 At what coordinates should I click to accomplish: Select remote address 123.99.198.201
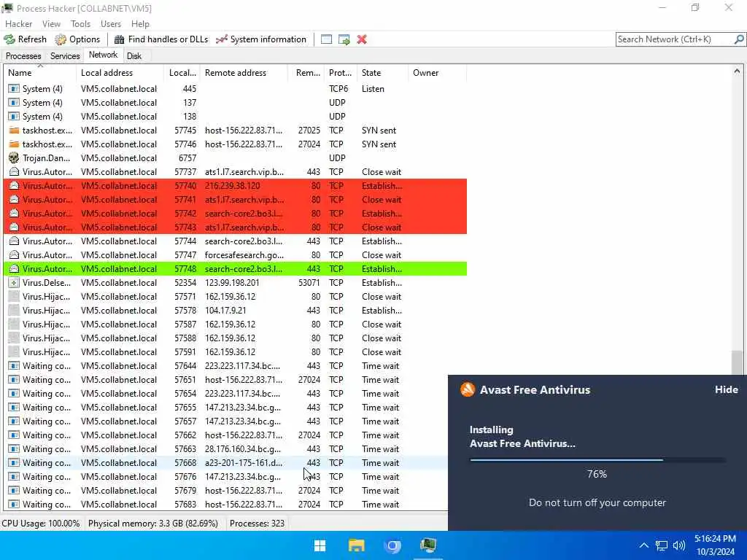232,283
